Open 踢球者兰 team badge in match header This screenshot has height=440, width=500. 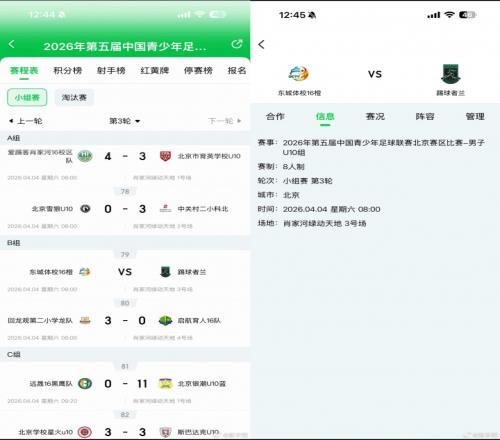(x=451, y=74)
